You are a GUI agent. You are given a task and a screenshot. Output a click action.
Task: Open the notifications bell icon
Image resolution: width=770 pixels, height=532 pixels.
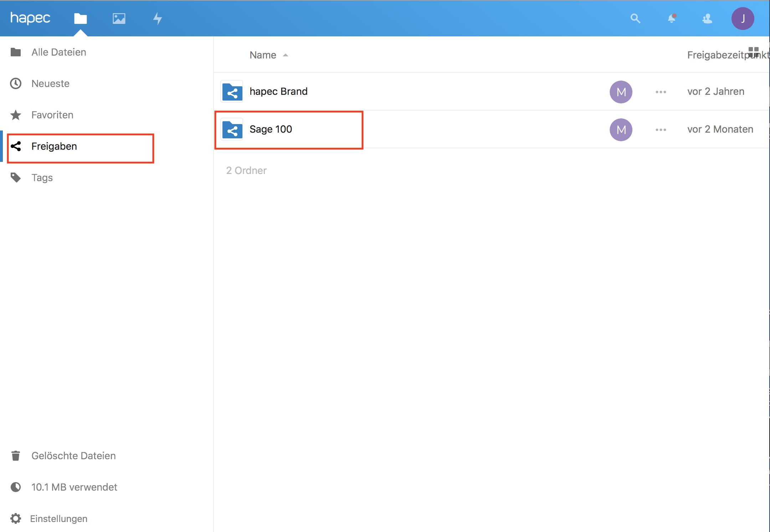[x=672, y=18]
